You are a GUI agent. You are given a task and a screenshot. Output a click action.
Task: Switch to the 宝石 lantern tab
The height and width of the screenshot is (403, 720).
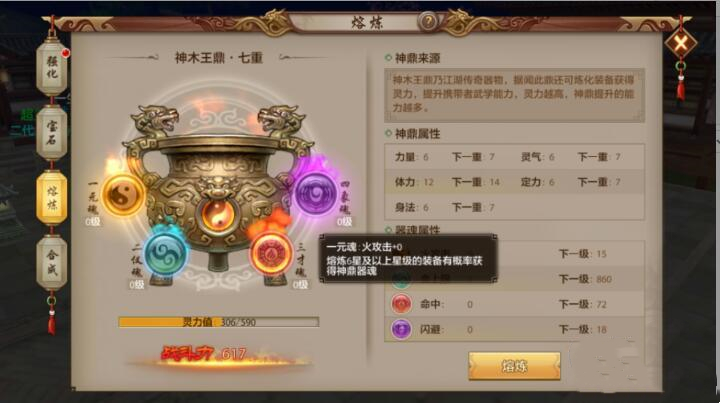tap(52, 133)
